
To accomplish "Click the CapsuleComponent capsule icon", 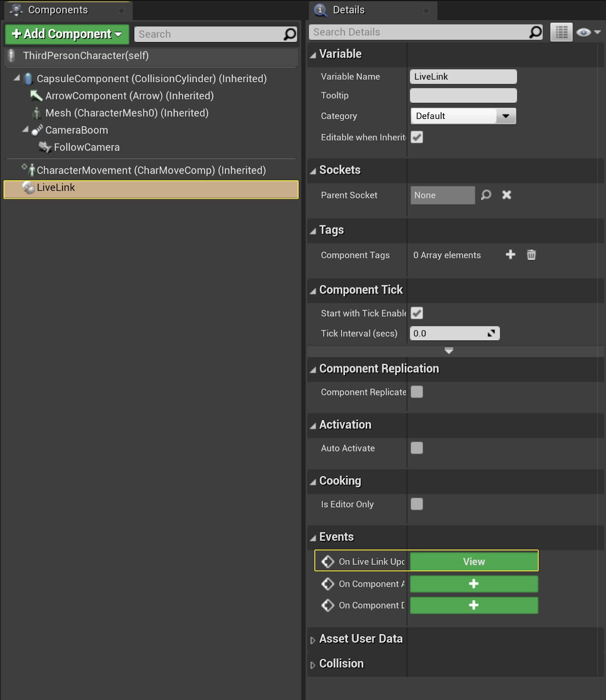I will pyautogui.click(x=28, y=79).
